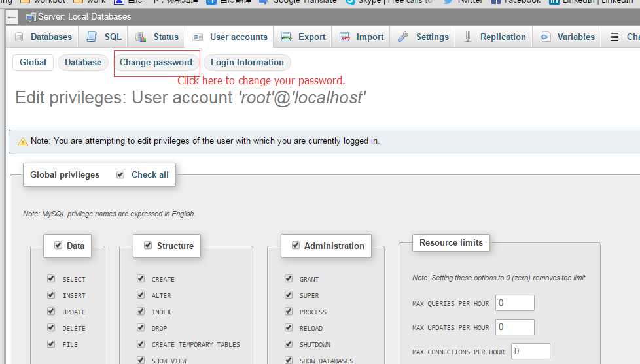Screen dimensions: 640x364
Task: Click the warning icon in note
Action: point(23,141)
